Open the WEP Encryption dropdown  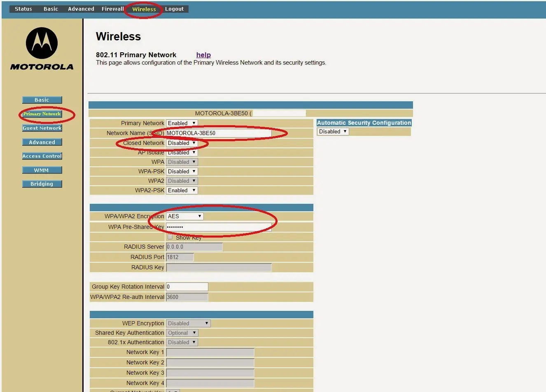pos(188,323)
